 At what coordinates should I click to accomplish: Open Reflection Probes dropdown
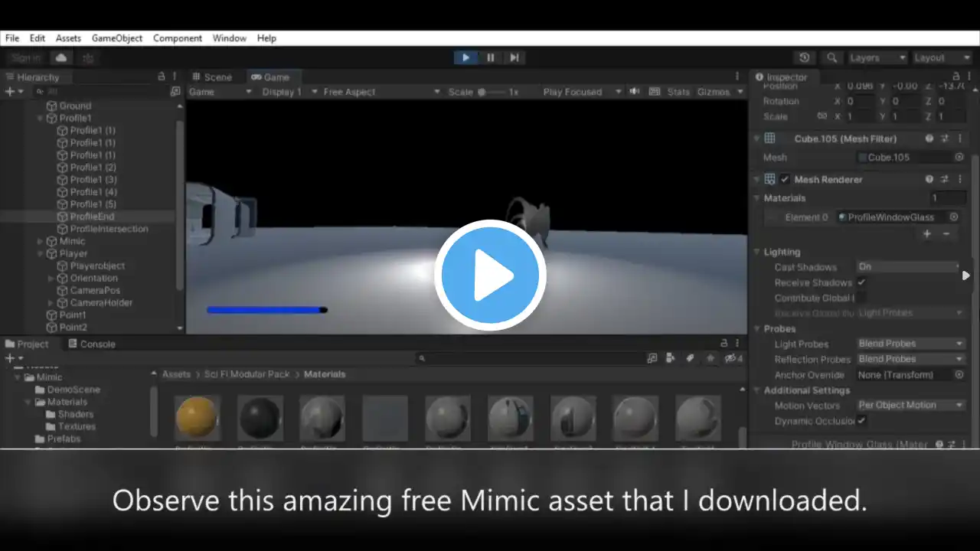[x=910, y=359]
